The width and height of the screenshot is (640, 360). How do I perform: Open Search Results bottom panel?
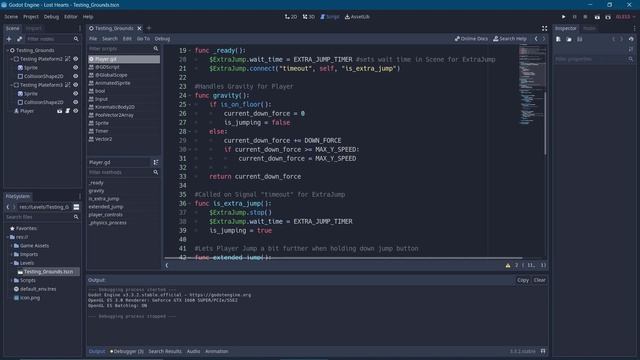tap(165, 351)
